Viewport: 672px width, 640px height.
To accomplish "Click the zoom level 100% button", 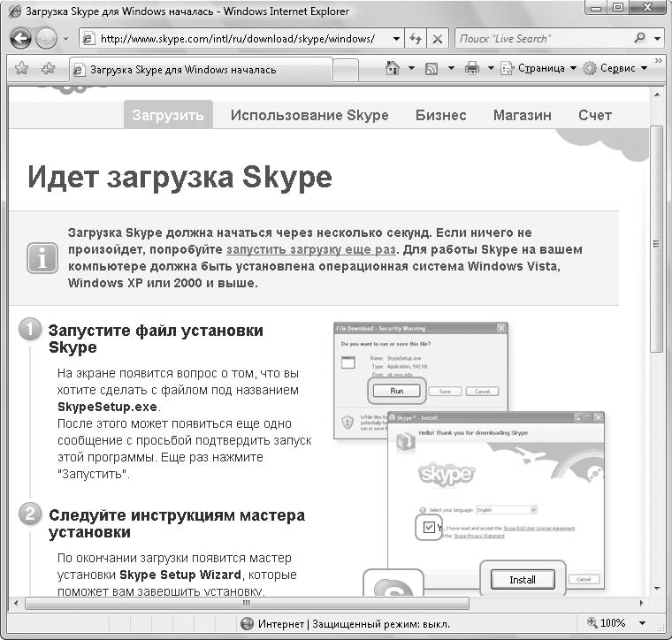I will (607, 623).
